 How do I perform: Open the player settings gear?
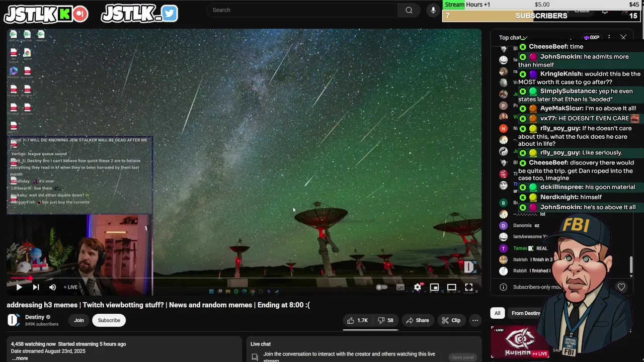click(x=418, y=287)
